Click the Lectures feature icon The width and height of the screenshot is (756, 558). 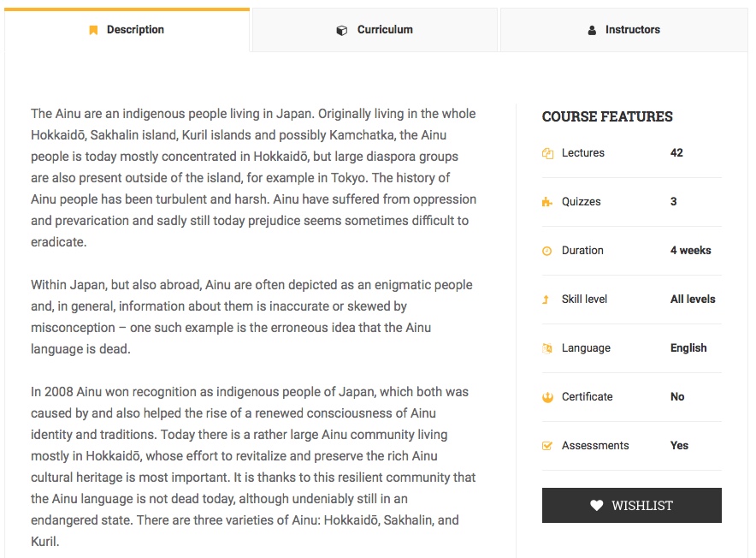(x=547, y=153)
